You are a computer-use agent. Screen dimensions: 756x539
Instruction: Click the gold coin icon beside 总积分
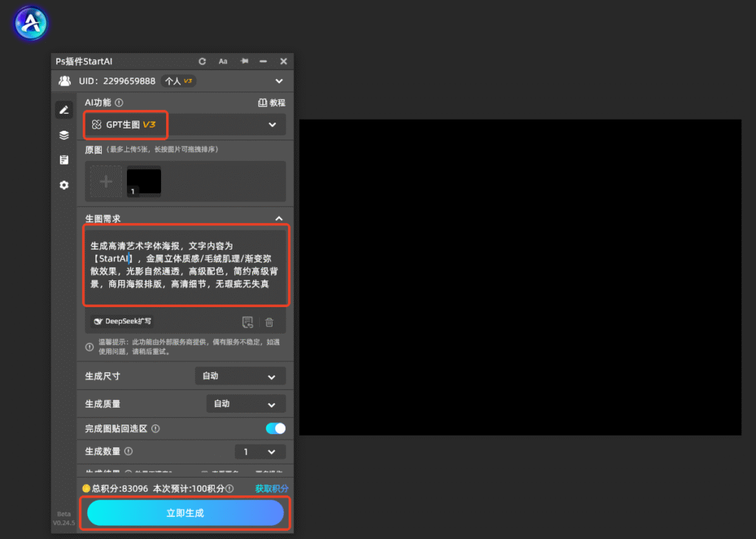pos(86,488)
